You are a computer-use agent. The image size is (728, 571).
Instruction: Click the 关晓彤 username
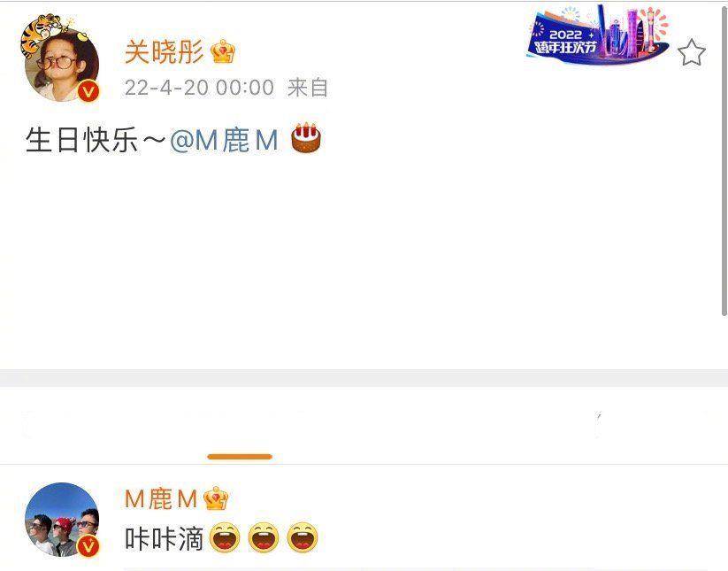point(165,51)
